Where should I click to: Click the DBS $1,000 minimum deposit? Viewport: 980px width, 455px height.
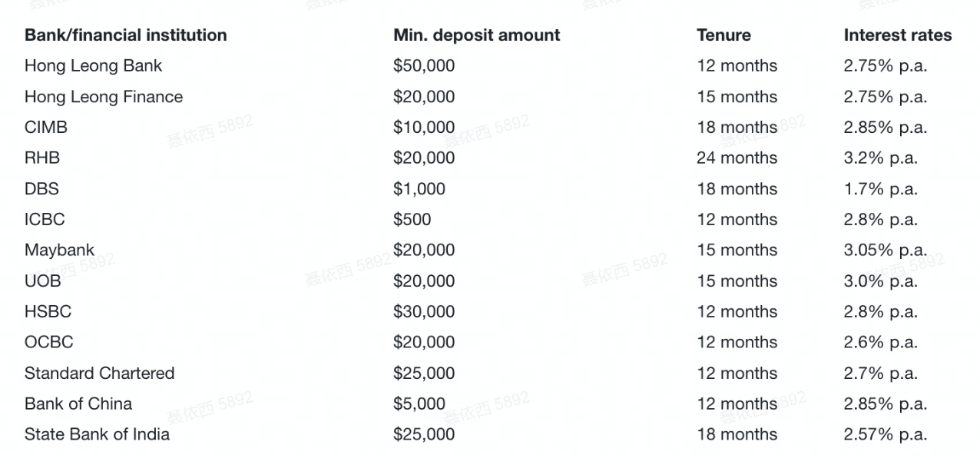point(419,189)
